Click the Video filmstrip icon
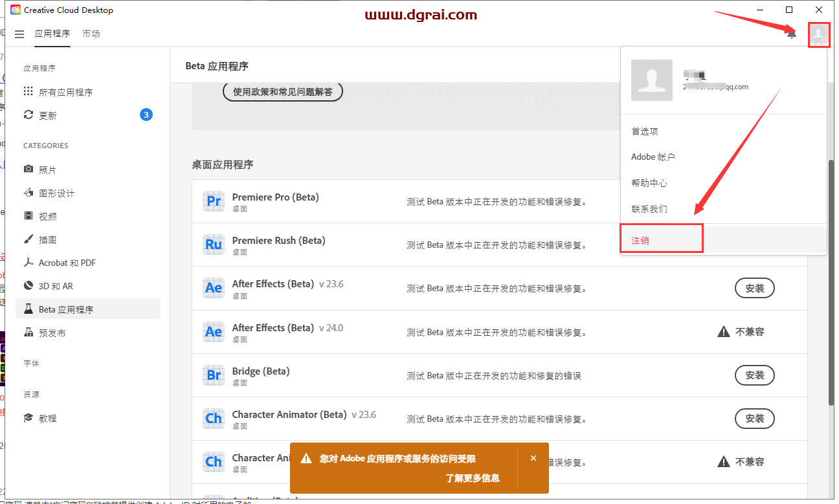The width and height of the screenshot is (839, 504). click(28, 215)
